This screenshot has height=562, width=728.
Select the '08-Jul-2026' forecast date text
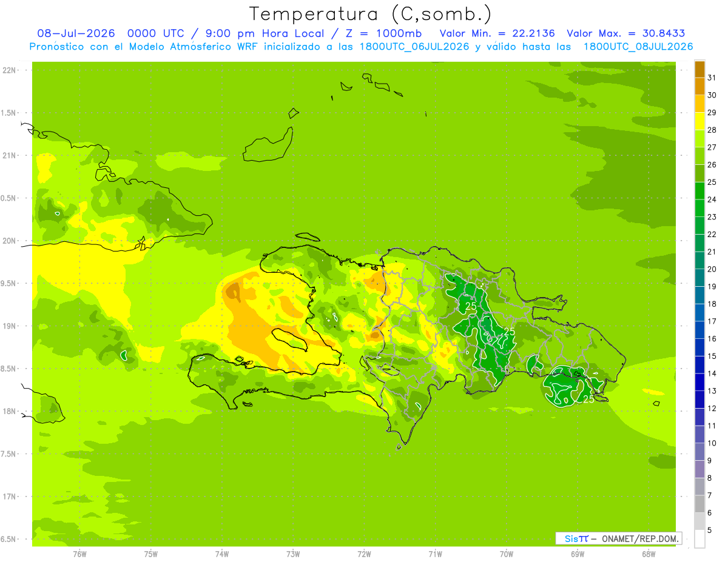coord(77,33)
